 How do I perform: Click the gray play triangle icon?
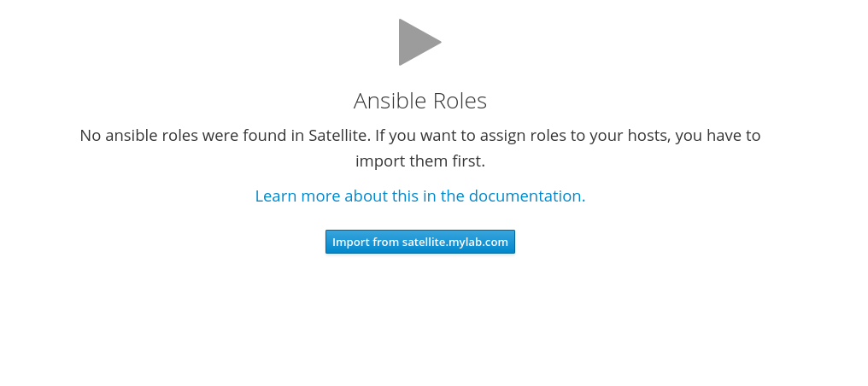419,42
